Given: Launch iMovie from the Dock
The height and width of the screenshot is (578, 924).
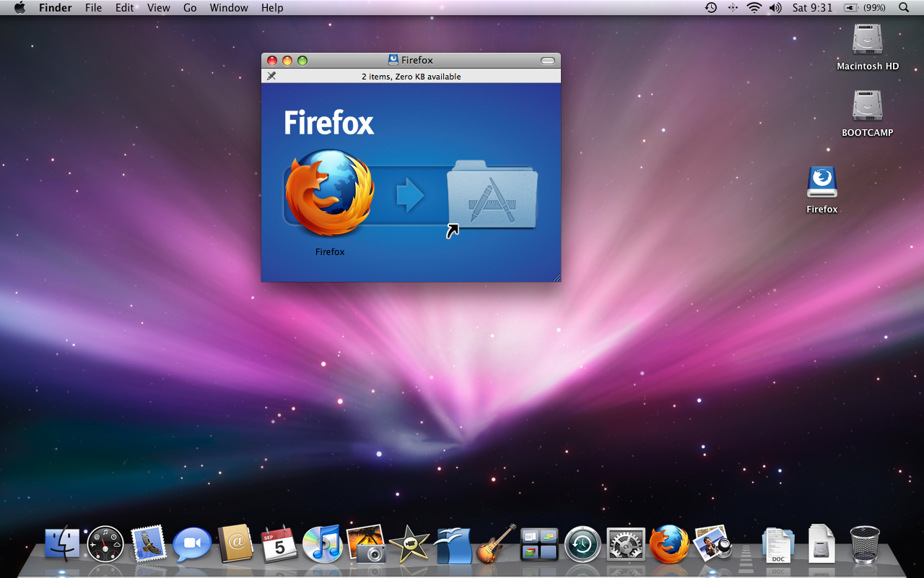Looking at the screenshot, I should pyautogui.click(x=409, y=543).
